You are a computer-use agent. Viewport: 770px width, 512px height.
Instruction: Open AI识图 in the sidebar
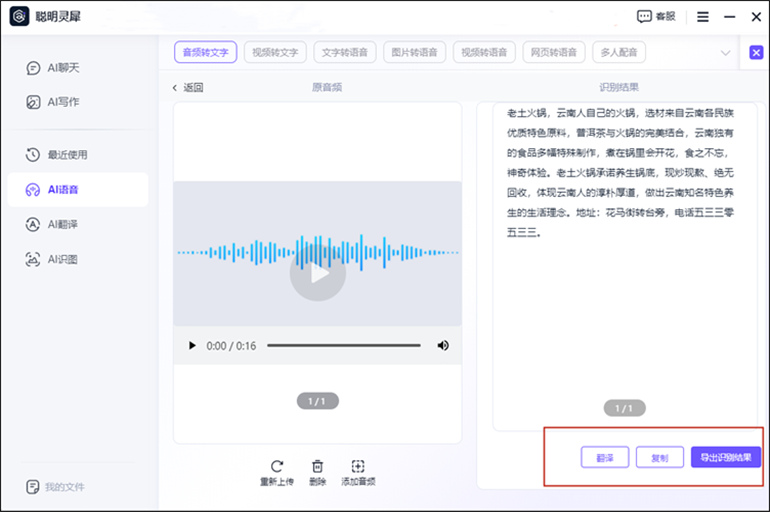click(52, 259)
